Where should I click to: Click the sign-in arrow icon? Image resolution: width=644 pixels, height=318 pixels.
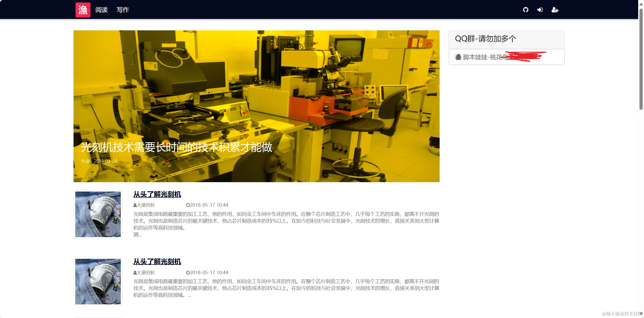pyautogui.click(x=540, y=10)
